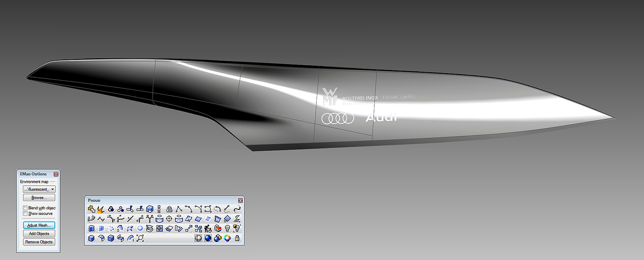The image size is (644, 260).
Task: Click the blue box with selection icon
Action: coord(149,209)
